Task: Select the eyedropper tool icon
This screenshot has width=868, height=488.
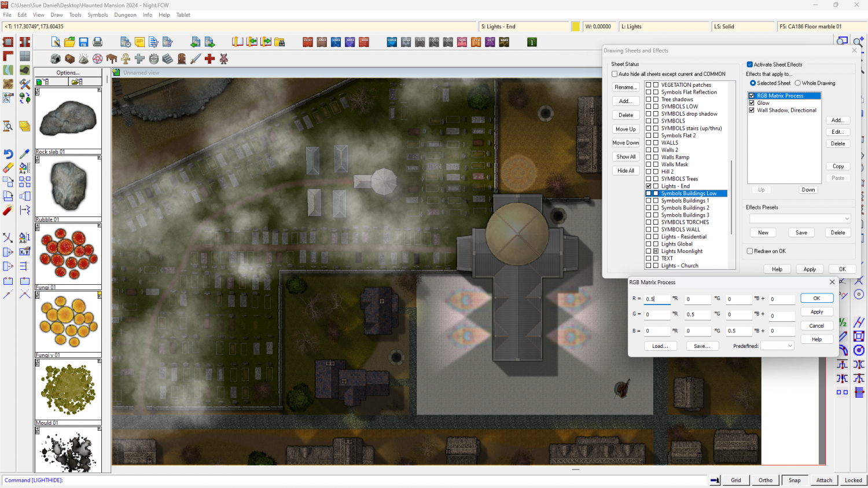Action: point(24,154)
